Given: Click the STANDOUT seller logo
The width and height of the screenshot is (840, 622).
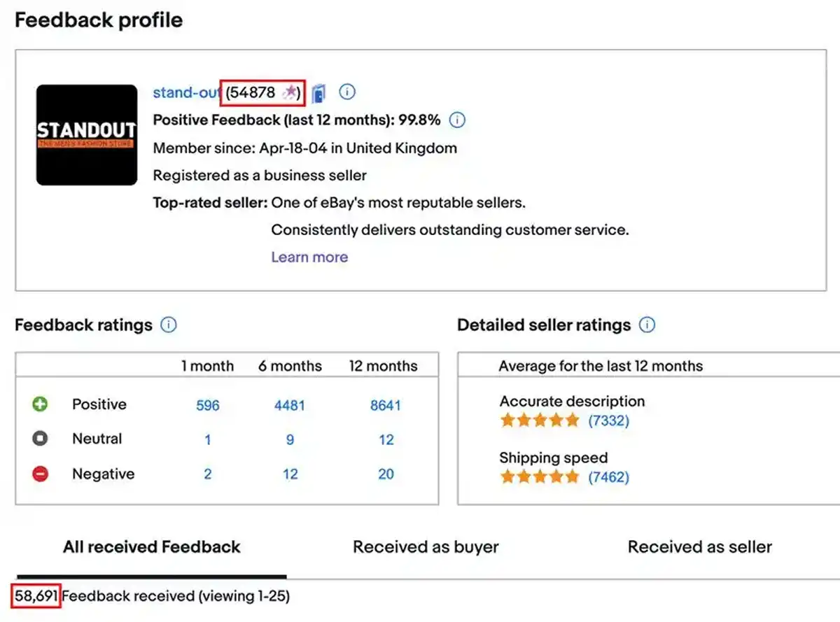Looking at the screenshot, I should 86,135.
